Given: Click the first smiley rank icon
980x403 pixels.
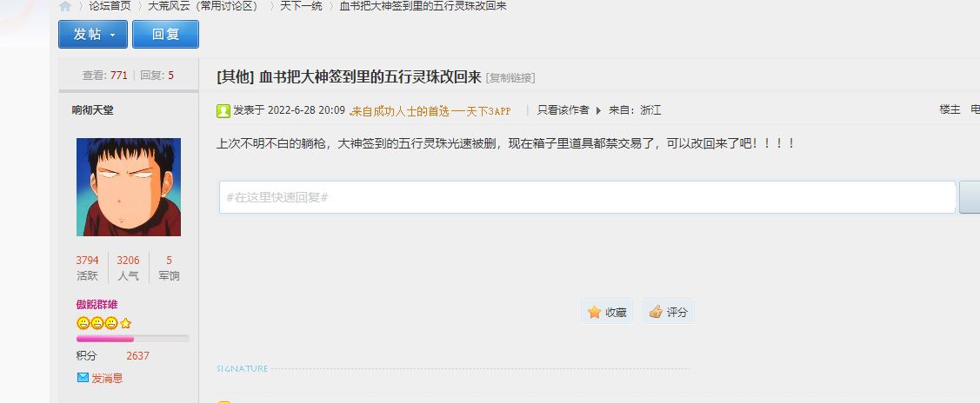Looking at the screenshot, I should click(x=83, y=323).
